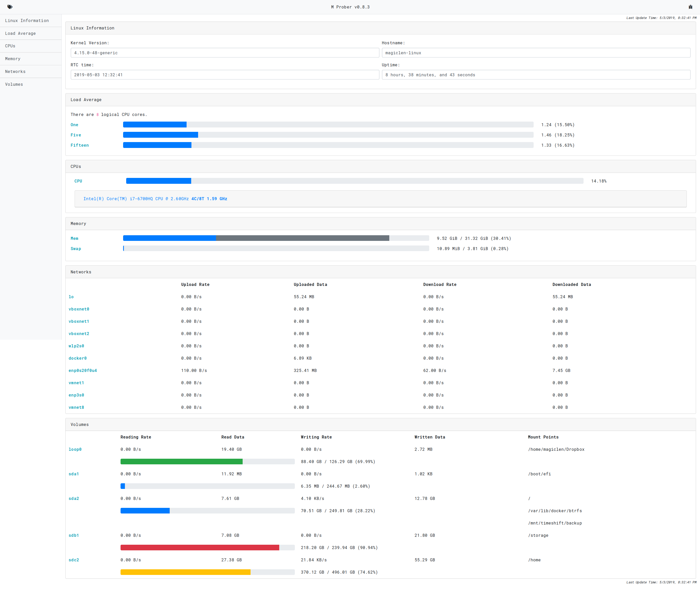The width and height of the screenshot is (700, 589).
Task: Click the Mem usage bar
Action: click(x=276, y=238)
